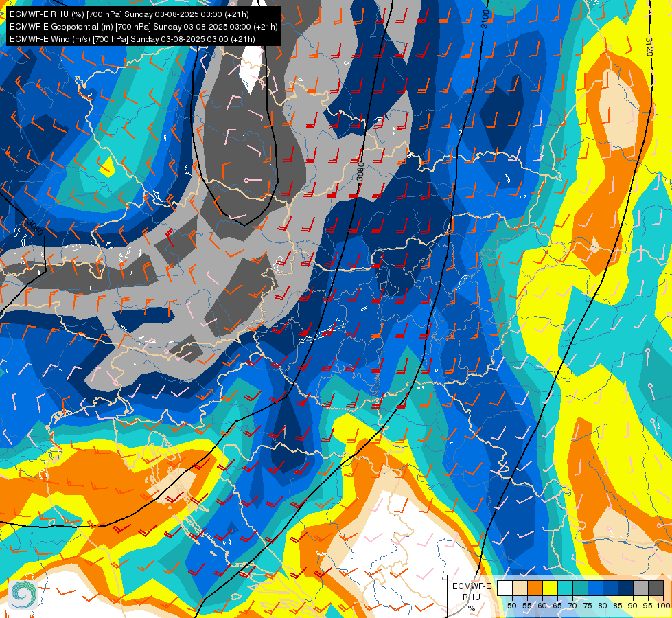Image resolution: width=672 pixels, height=618 pixels.
Task: Click the legend tick value 90
Action: tap(633, 606)
